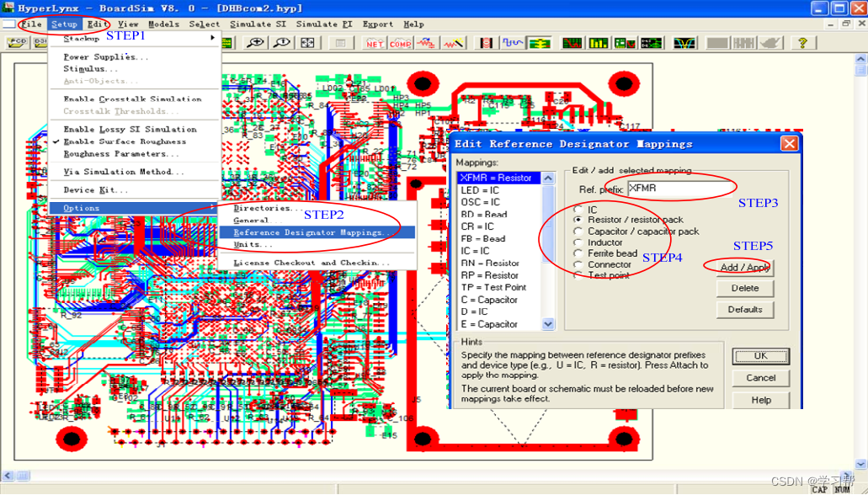Open the Models menu

tap(164, 24)
